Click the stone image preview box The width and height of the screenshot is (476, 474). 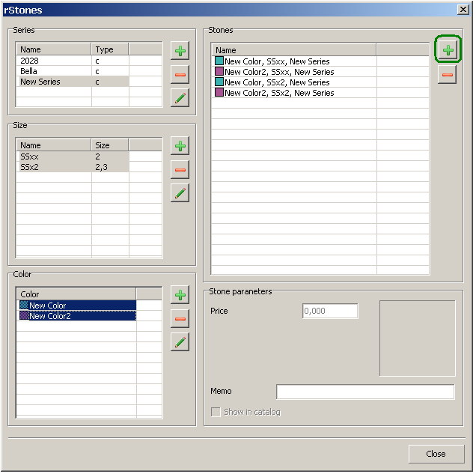tap(418, 338)
